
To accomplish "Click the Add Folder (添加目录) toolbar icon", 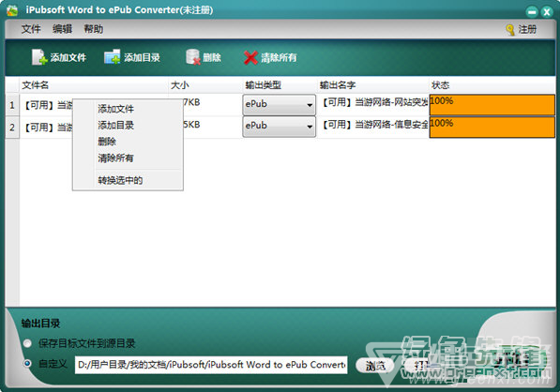I will 113,57.
